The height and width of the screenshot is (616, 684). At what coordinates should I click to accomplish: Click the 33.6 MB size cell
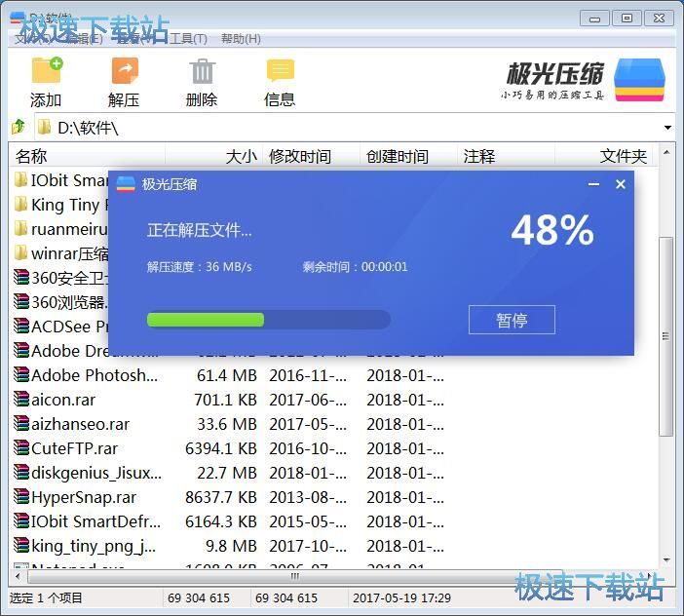[227, 424]
